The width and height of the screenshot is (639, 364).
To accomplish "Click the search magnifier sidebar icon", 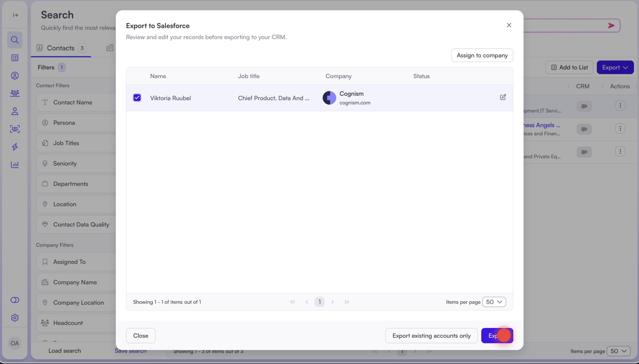I will click(x=15, y=40).
